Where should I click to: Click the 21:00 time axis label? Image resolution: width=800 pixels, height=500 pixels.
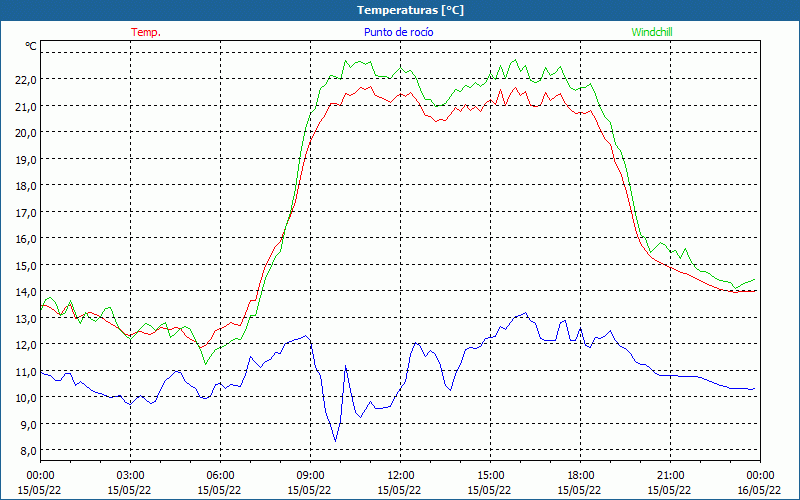(670, 476)
